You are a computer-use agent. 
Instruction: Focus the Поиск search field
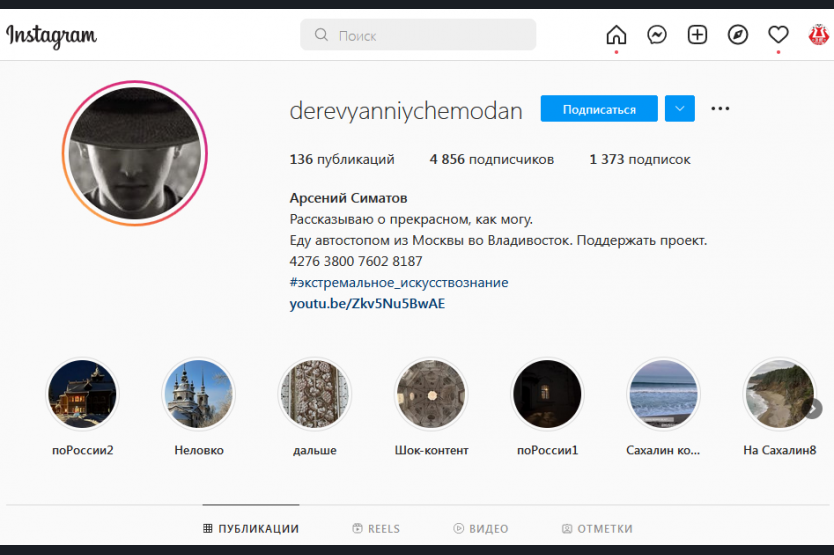pyautogui.click(x=418, y=35)
